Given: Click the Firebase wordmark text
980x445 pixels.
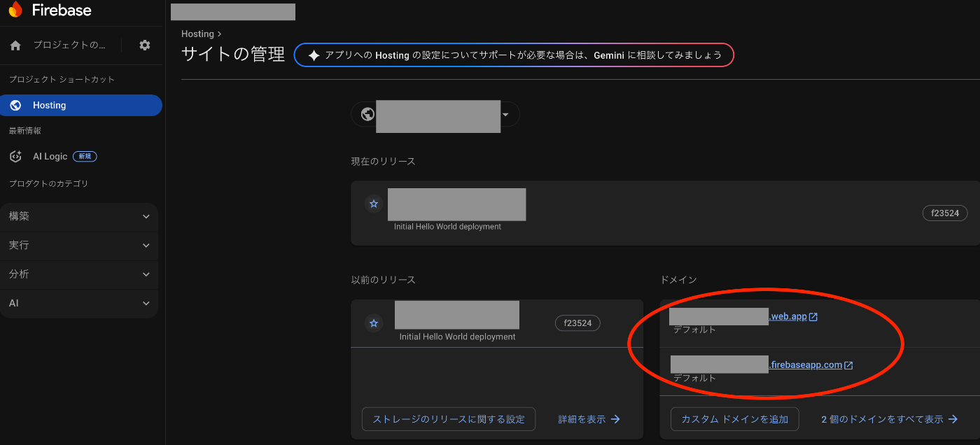Looking at the screenshot, I should (x=62, y=10).
